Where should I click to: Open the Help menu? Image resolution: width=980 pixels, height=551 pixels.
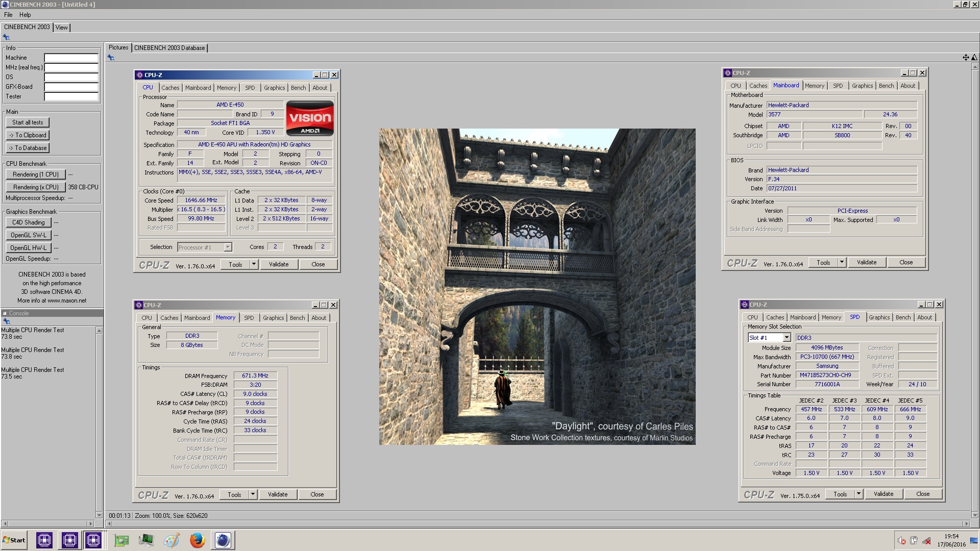coord(25,15)
